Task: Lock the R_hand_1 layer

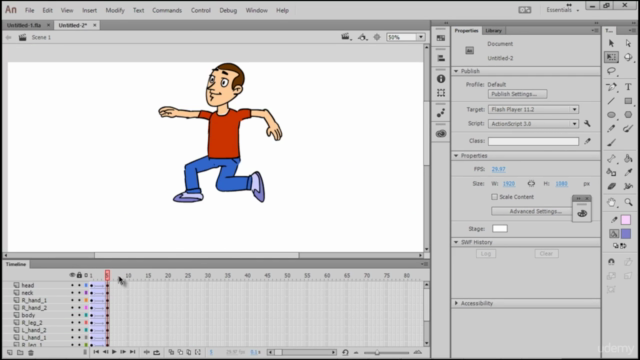Action: [79, 300]
